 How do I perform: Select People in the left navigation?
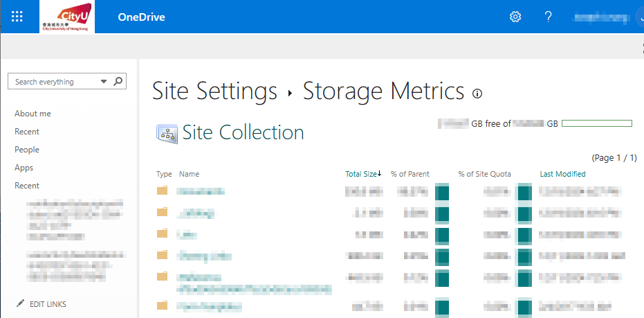(x=27, y=150)
